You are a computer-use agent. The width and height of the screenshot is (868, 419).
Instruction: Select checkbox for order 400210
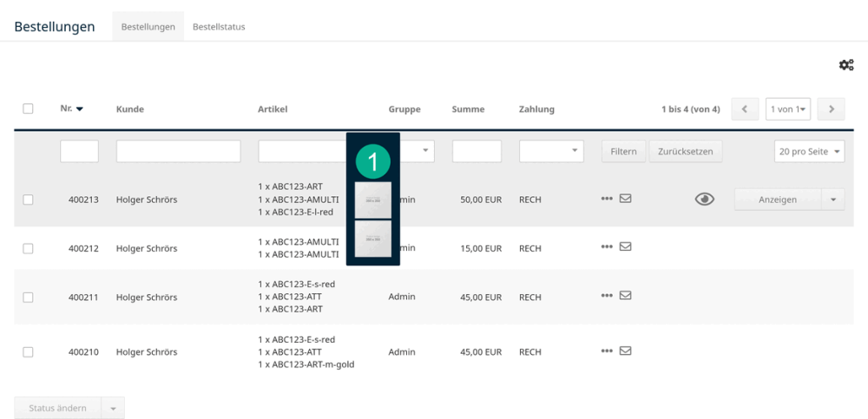[x=28, y=352]
